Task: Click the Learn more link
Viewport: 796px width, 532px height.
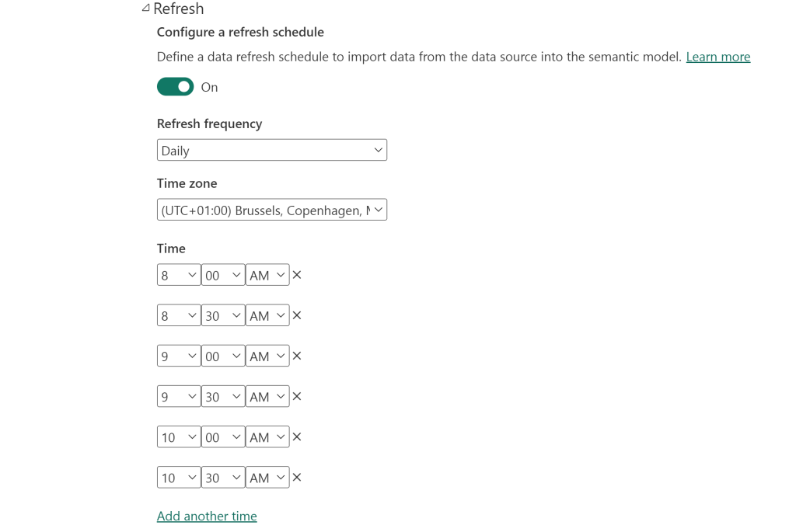Action: (717, 57)
